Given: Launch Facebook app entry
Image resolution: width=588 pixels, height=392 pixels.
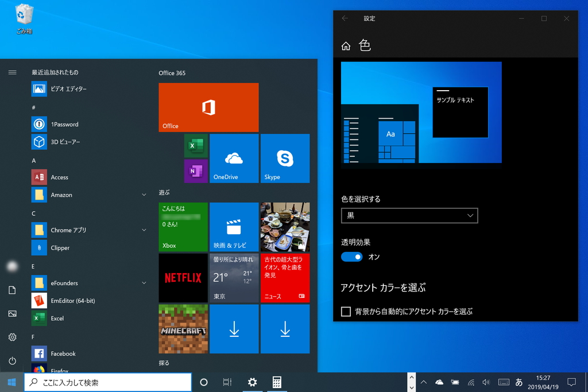Looking at the screenshot, I should click(x=89, y=353).
